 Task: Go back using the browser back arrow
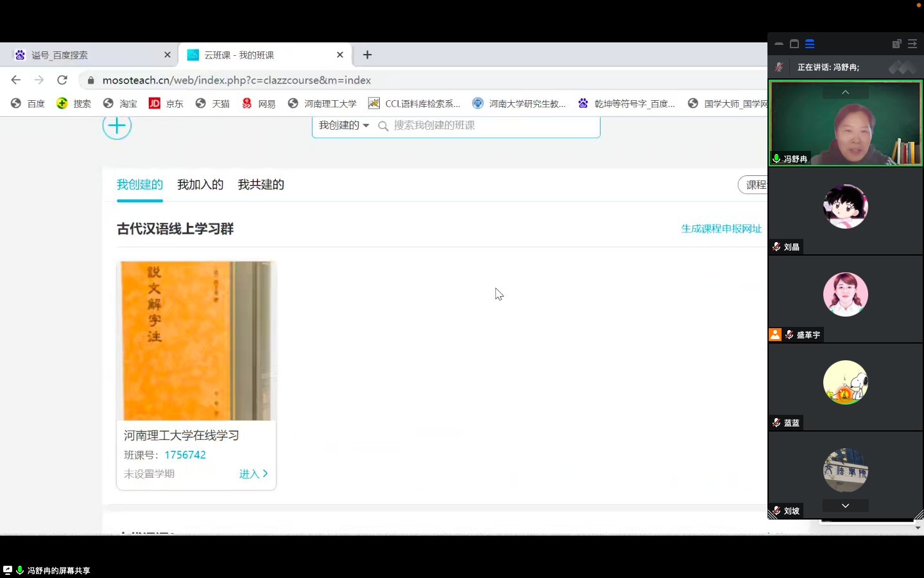click(16, 80)
